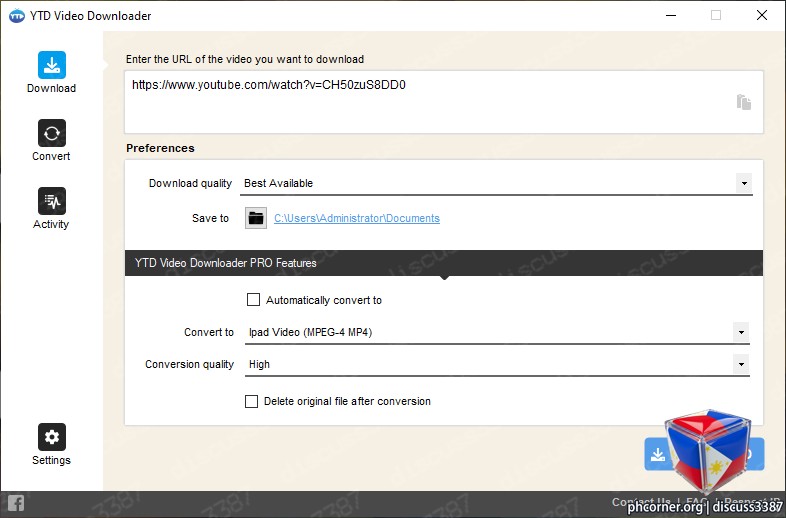Click the Contact Us footer link
786x518 pixels.
tap(641, 501)
